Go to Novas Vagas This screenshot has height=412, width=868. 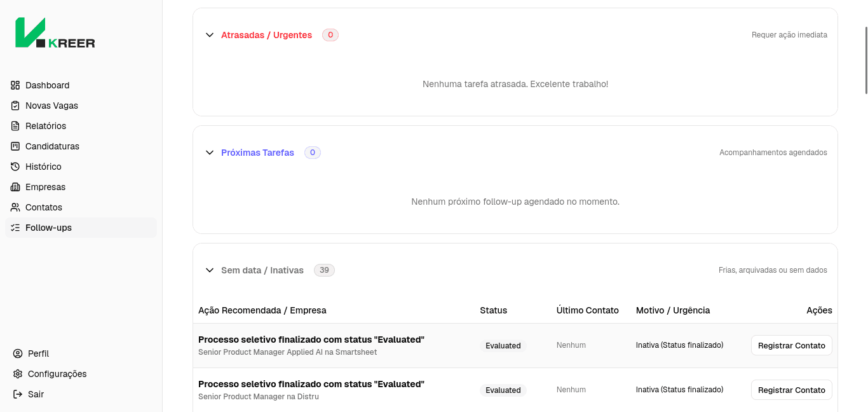[x=81, y=106]
